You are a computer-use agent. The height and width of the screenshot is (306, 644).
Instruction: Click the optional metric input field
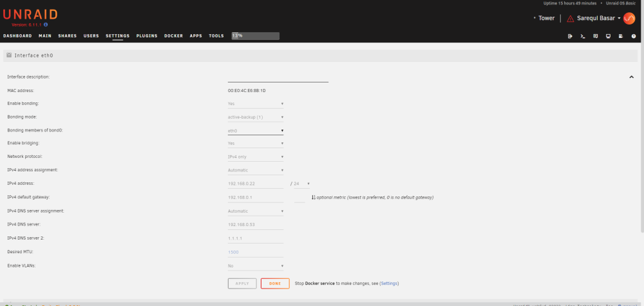(x=300, y=198)
